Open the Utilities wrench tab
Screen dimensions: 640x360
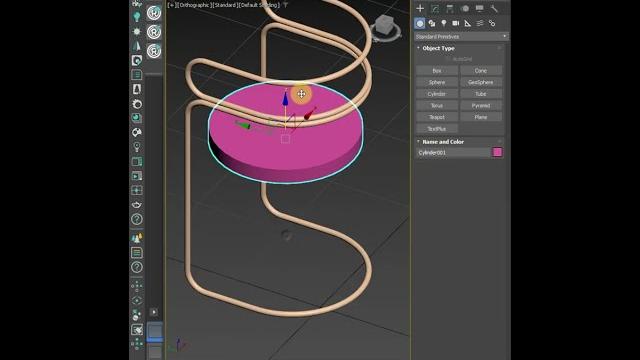click(494, 9)
